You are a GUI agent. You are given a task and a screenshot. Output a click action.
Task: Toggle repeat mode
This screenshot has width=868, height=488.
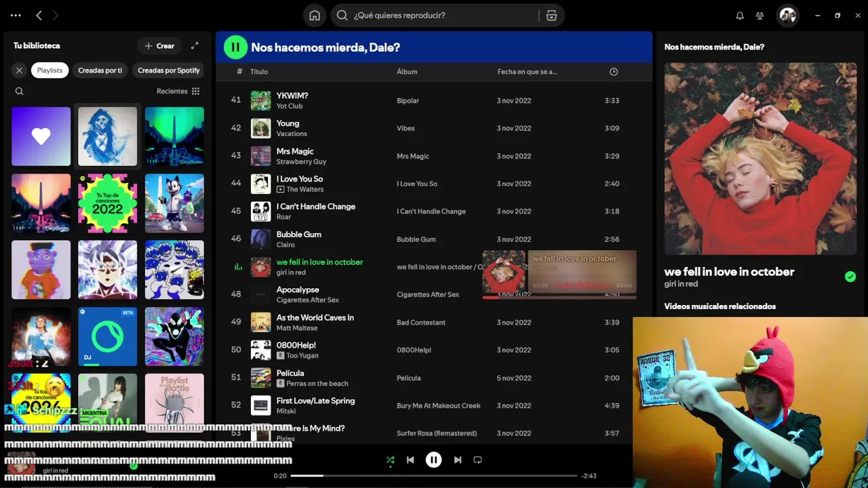477,460
